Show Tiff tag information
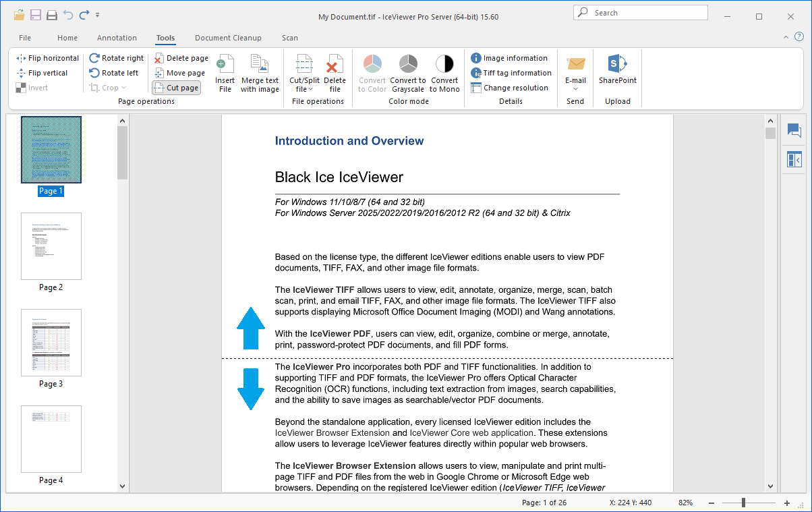This screenshot has width=812, height=512. pos(511,73)
